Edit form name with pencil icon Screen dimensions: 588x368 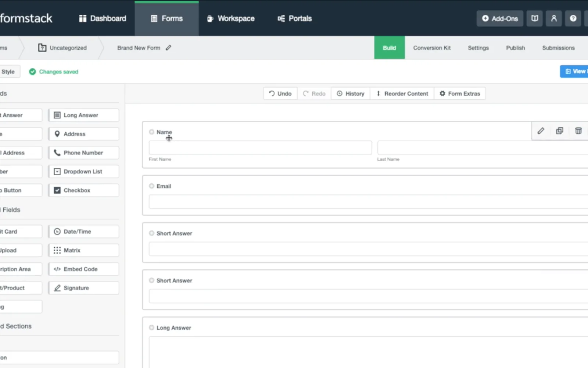click(169, 48)
